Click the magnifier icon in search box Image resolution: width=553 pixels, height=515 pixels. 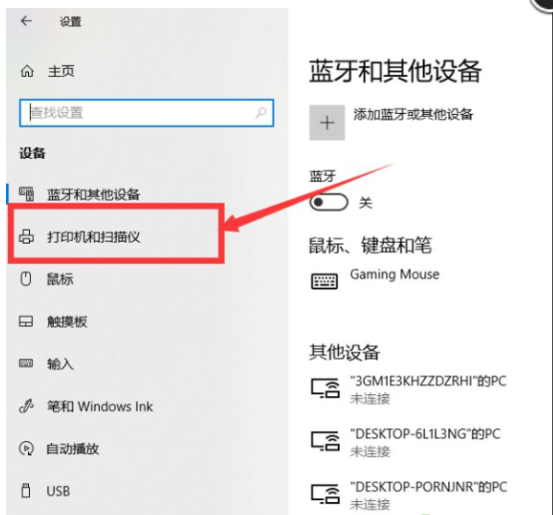click(x=261, y=113)
